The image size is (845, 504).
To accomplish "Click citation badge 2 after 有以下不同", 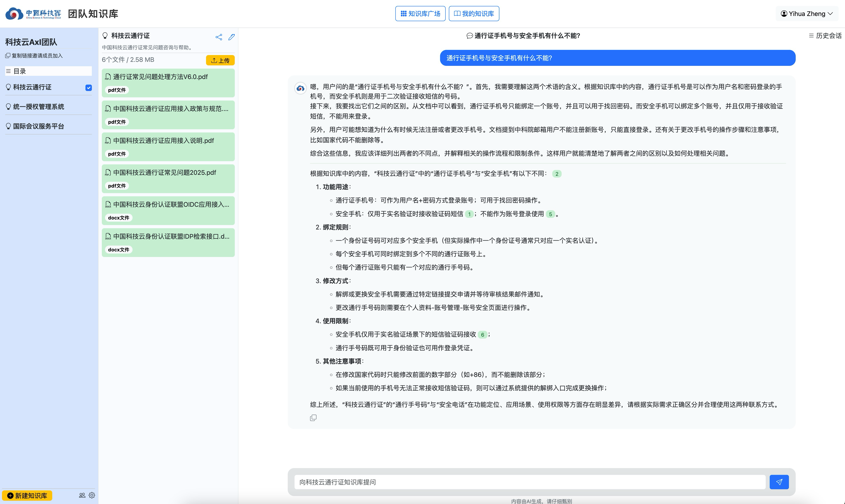I will tap(557, 174).
